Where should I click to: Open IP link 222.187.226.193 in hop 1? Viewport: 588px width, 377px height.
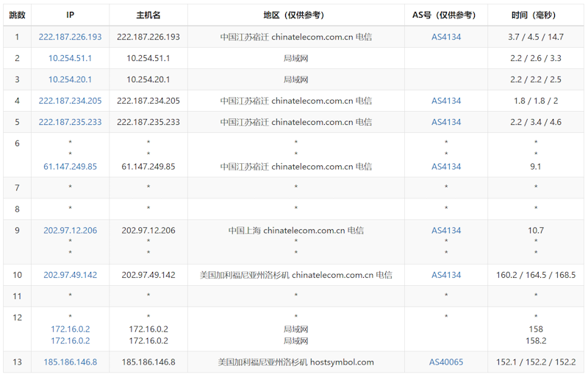click(70, 37)
